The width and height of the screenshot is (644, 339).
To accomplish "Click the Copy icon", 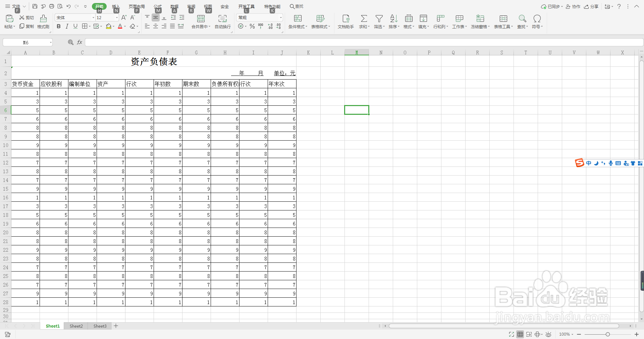I will (22, 26).
